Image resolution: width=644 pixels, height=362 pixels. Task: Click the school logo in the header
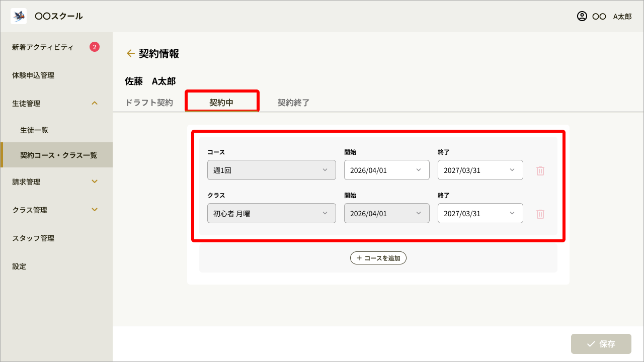coord(18,16)
